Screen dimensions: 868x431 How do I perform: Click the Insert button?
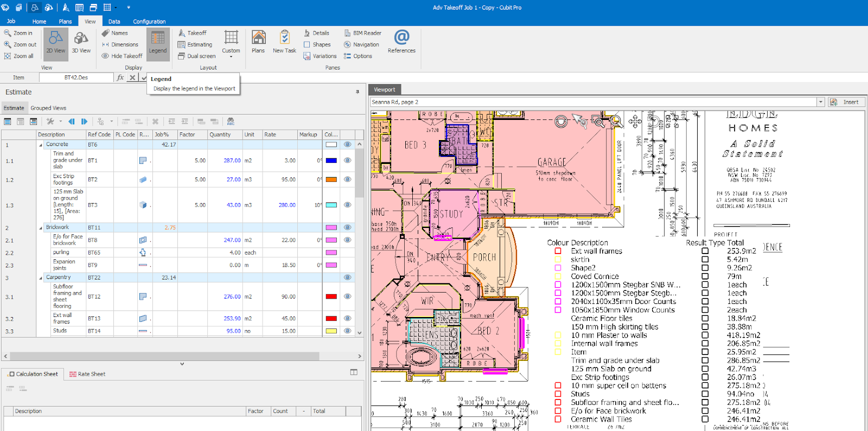tap(845, 102)
